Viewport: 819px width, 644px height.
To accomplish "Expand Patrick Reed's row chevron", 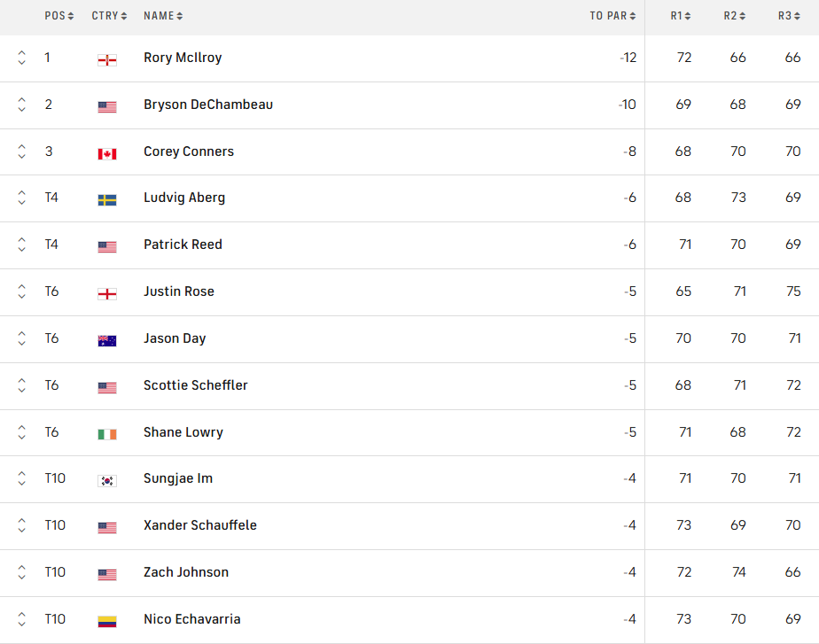I will [21, 245].
